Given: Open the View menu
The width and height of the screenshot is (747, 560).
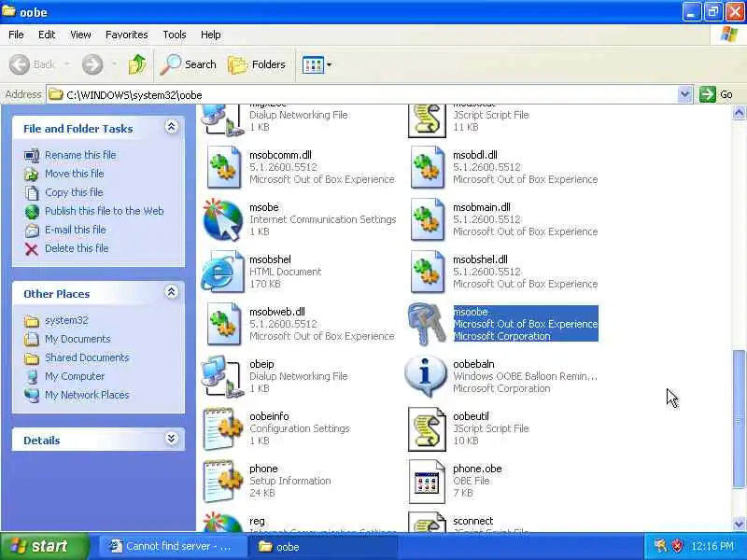Looking at the screenshot, I should 80,35.
